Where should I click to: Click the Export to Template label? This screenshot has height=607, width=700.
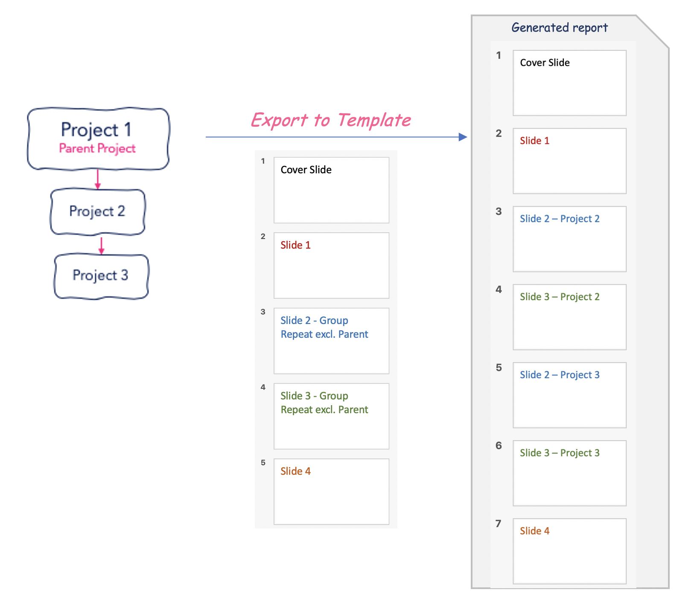click(x=331, y=120)
